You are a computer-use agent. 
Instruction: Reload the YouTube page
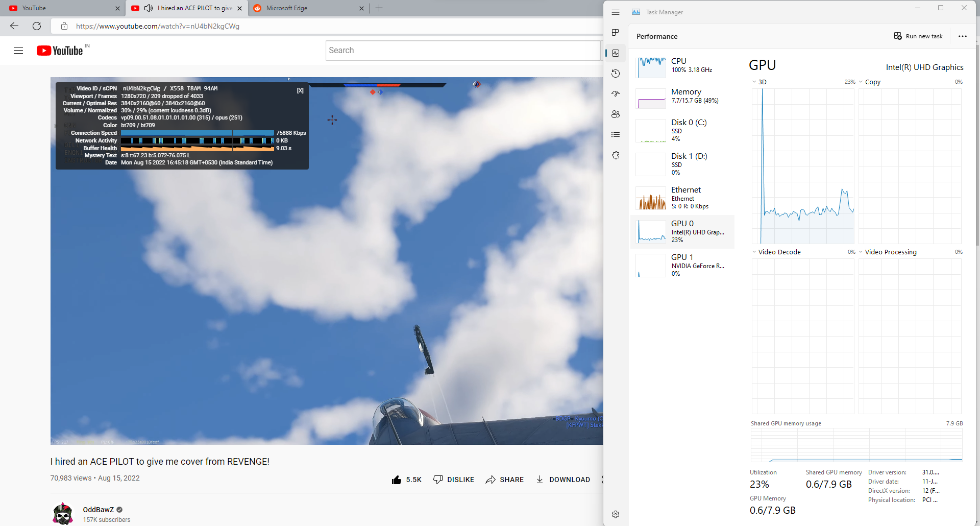click(x=37, y=26)
